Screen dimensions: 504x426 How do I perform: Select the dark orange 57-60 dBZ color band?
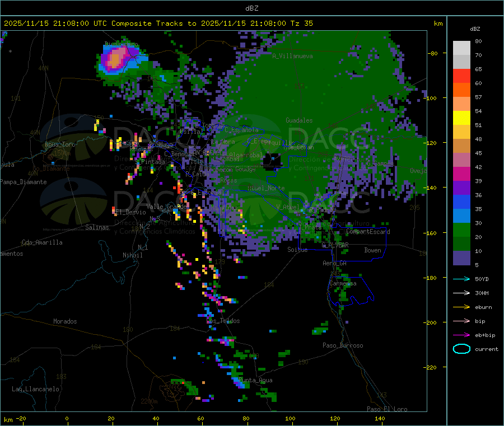coord(461,90)
